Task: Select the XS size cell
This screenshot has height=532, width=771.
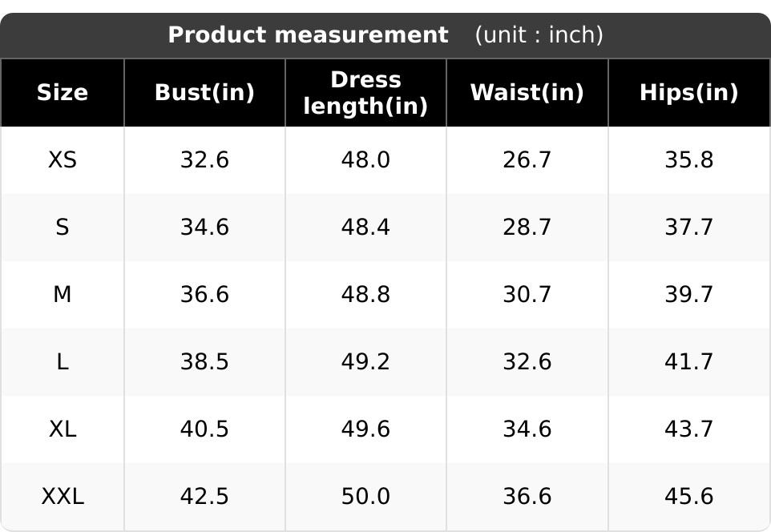Action: click(63, 159)
